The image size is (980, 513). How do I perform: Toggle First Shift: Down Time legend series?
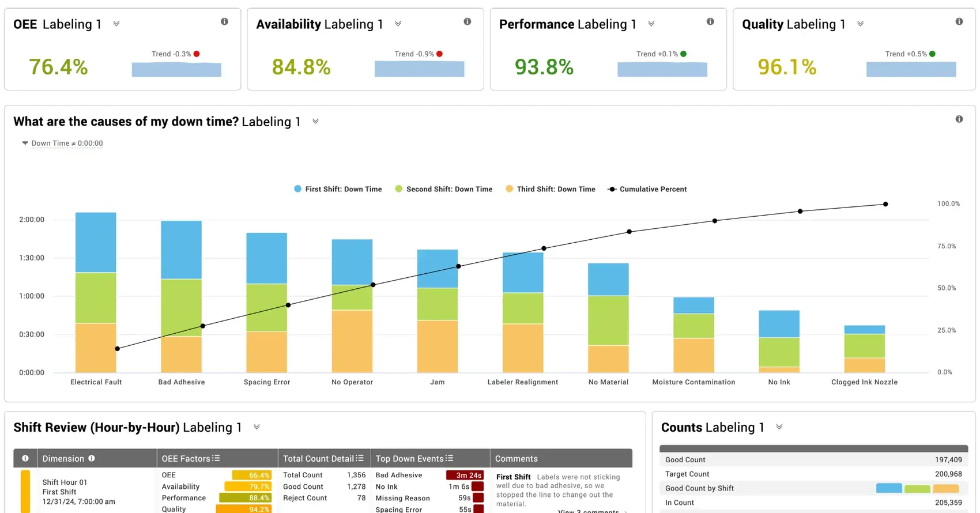[338, 189]
